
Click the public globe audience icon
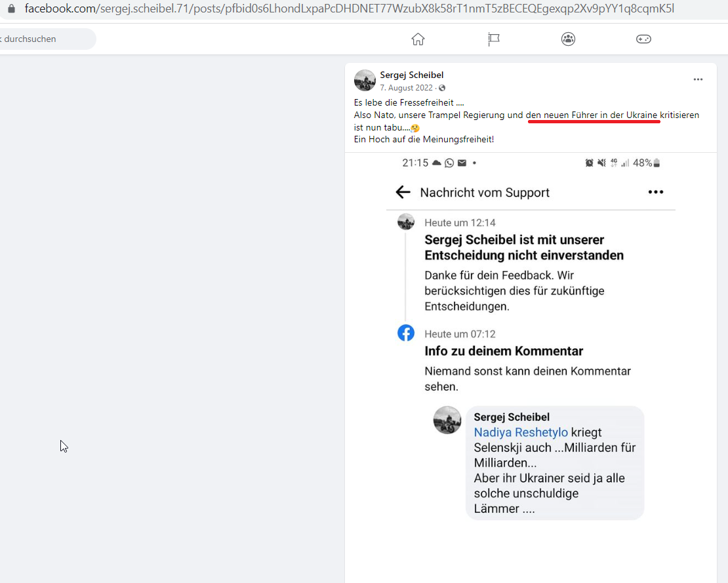click(x=442, y=88)
